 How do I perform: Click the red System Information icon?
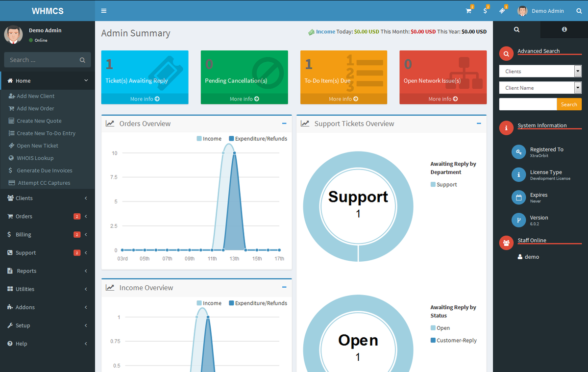[x=506, y=128]
